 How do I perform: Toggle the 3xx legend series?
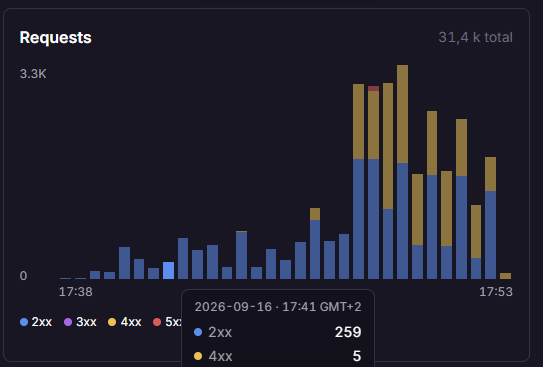point(81,322)
